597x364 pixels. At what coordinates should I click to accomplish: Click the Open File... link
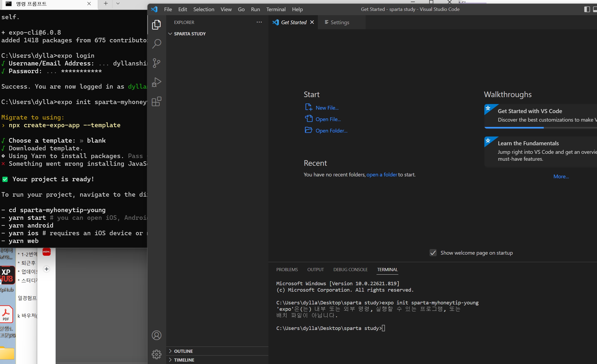click(x=328, y=119)
